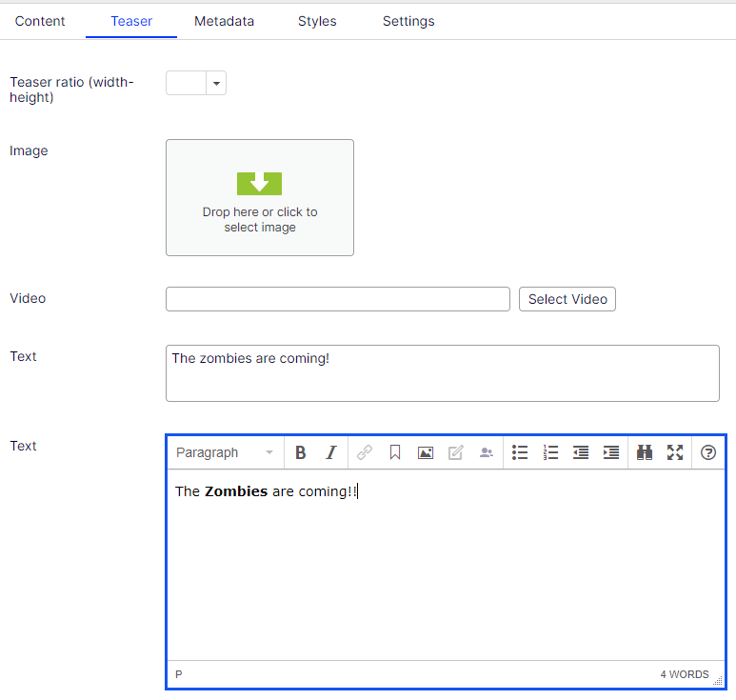Select the Teaser tab
This screenshot has height=700, width=736.
pos(131,21)
